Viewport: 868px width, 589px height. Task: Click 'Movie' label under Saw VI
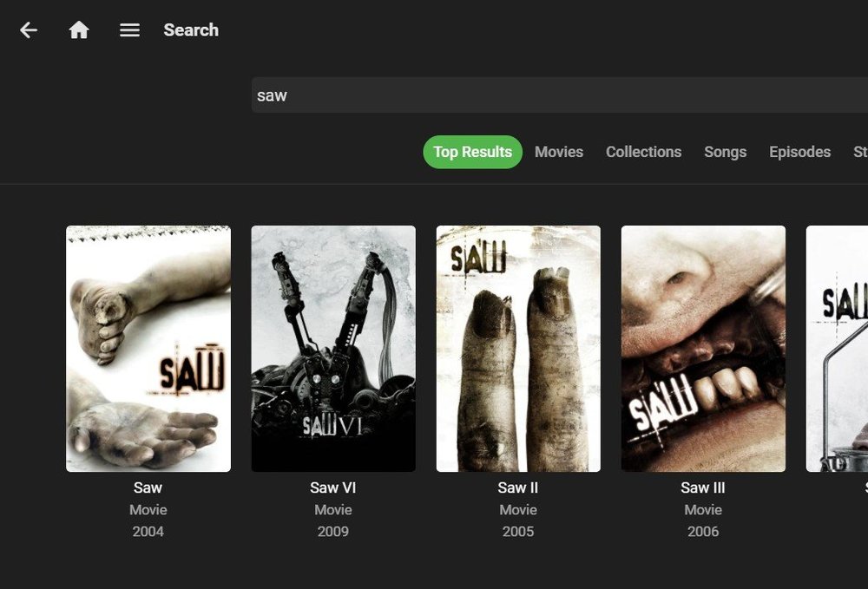(333, 509)
